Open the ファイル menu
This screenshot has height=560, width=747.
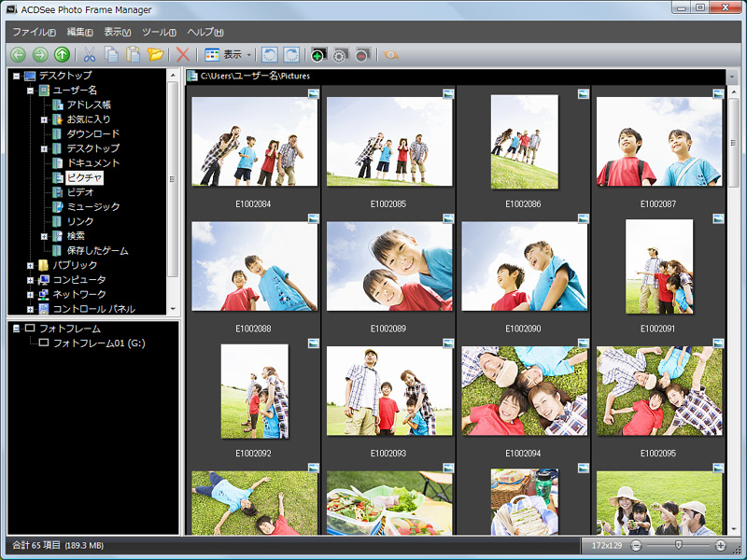coord(31,31)
